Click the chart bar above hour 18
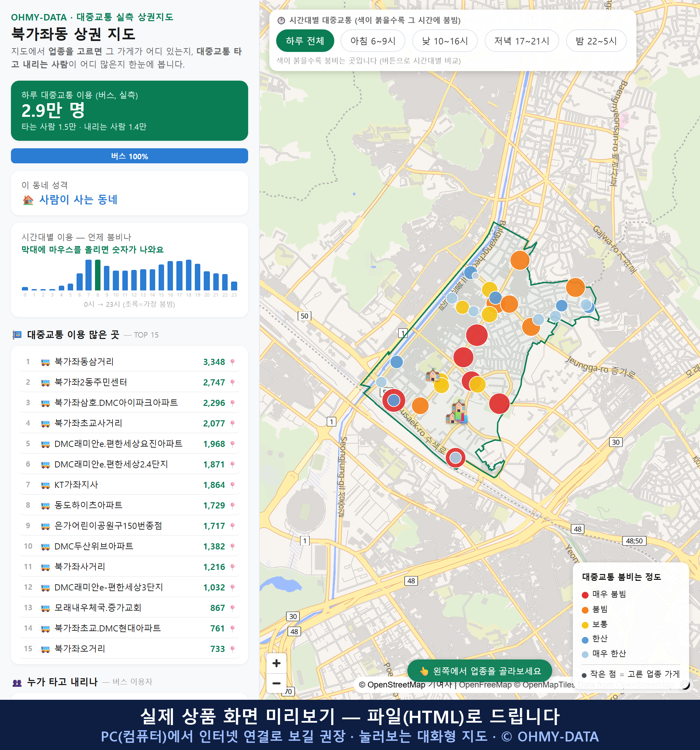This screenshot has width=700, height=750. [189, 275]
